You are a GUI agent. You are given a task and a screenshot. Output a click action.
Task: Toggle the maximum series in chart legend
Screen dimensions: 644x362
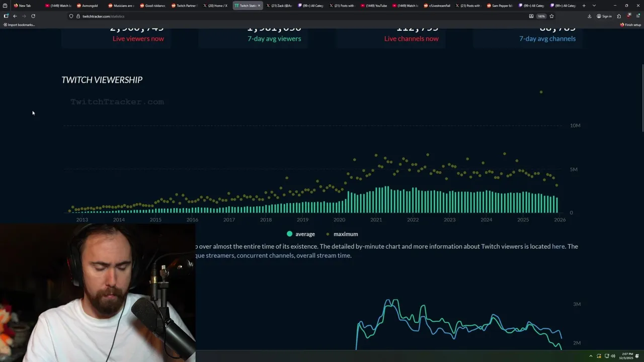point(342,234)
